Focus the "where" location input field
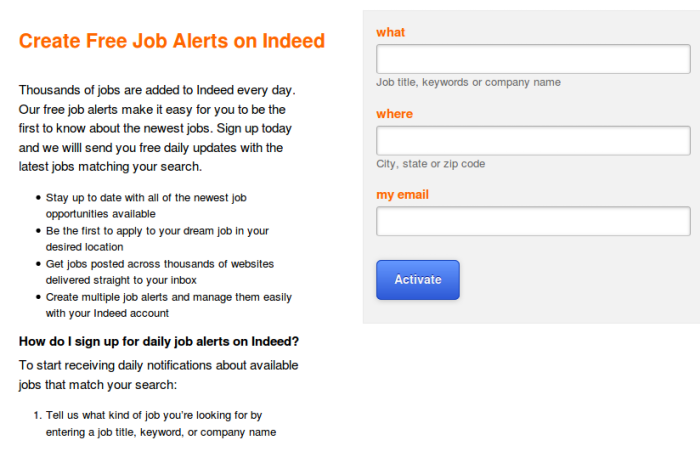700x450 pixels. tap(533, 140)
